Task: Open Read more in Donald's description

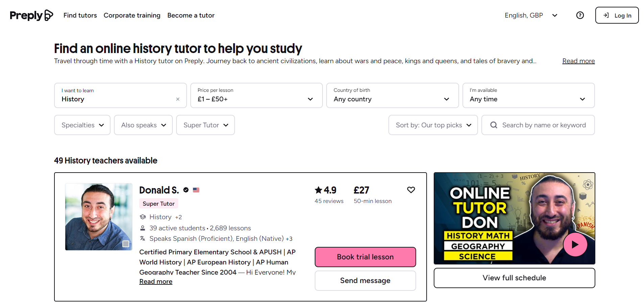Action: click(x=156, y=281)
